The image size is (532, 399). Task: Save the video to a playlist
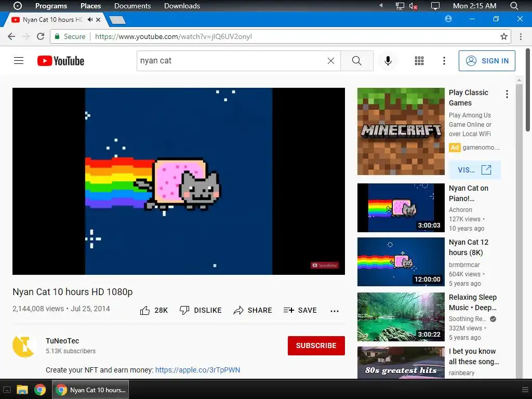tap(300, 310)
